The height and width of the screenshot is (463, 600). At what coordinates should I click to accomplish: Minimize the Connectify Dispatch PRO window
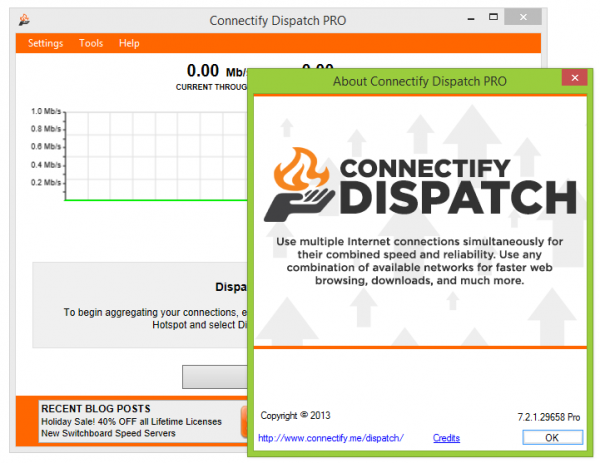(x=471, y=18)
